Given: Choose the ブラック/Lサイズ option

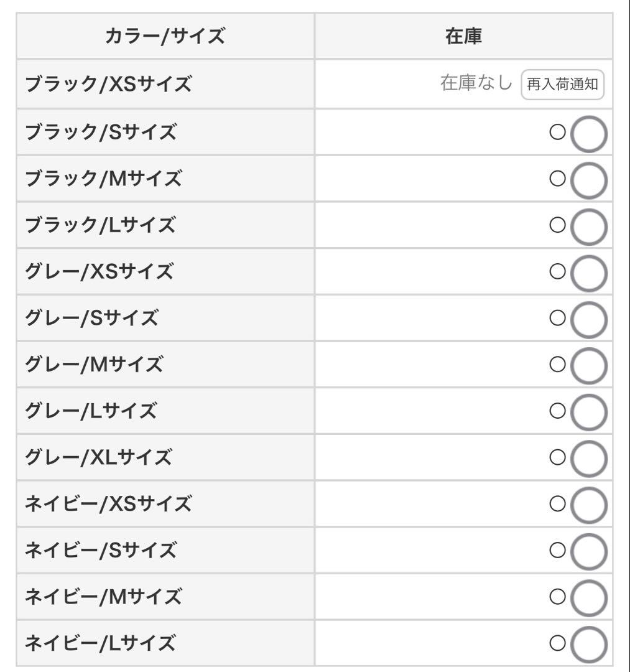Looking at the screenshot, I should tap(588, 226).
